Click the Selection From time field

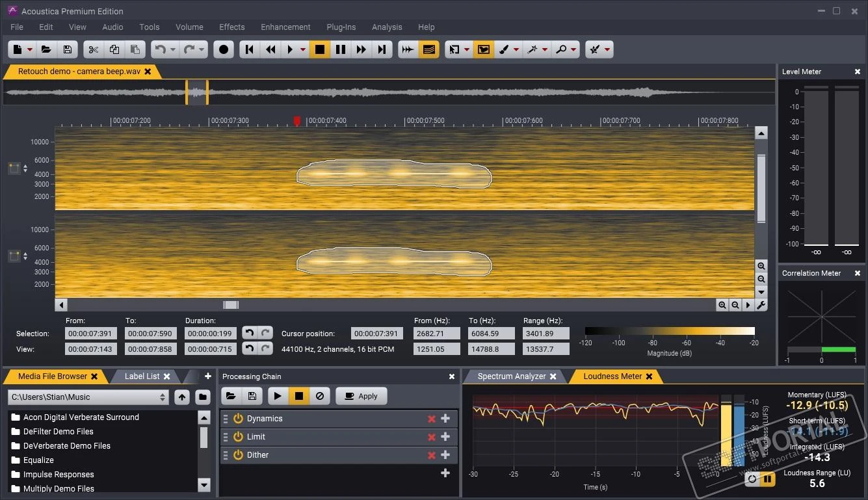[x=91, y=334]
